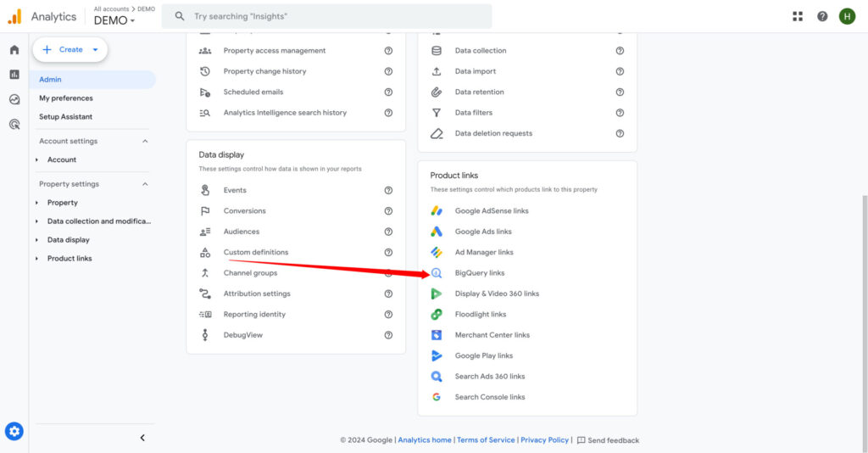Click the help question mark in top bar

coord(822,16)
